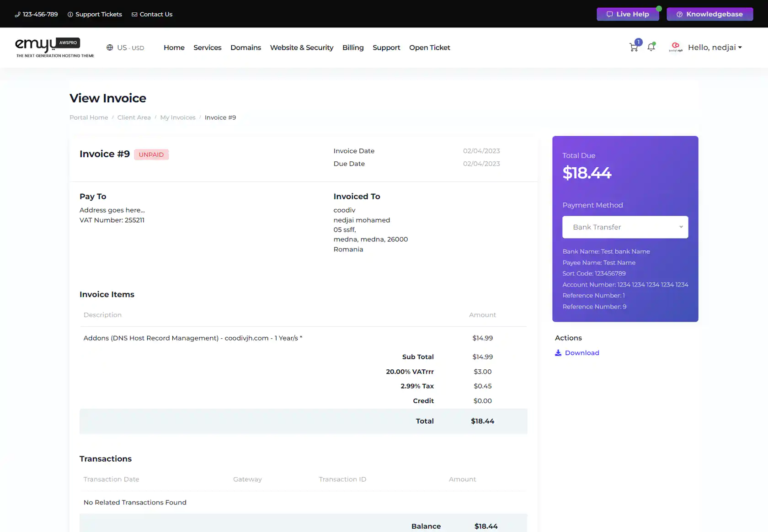
Task: Go to My Invoices breadcrumb
Action: [x=178, y=117]
